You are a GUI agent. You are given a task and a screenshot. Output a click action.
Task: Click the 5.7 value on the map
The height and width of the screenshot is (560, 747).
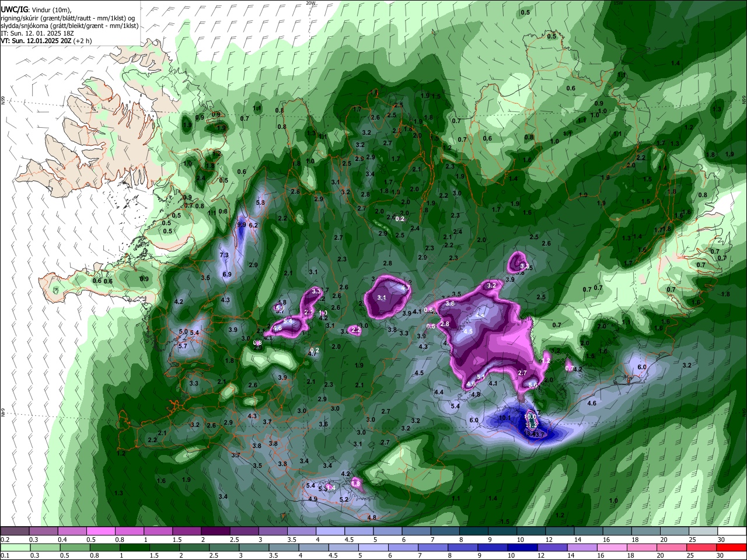tap(183, 346)
